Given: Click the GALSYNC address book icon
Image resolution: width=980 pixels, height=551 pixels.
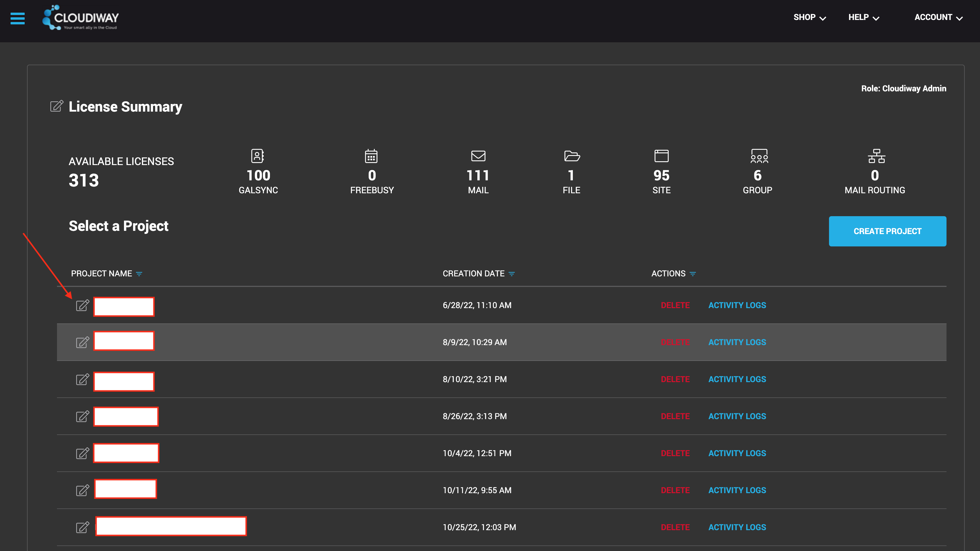Looking at the screenshot, I should click(258, 156).
